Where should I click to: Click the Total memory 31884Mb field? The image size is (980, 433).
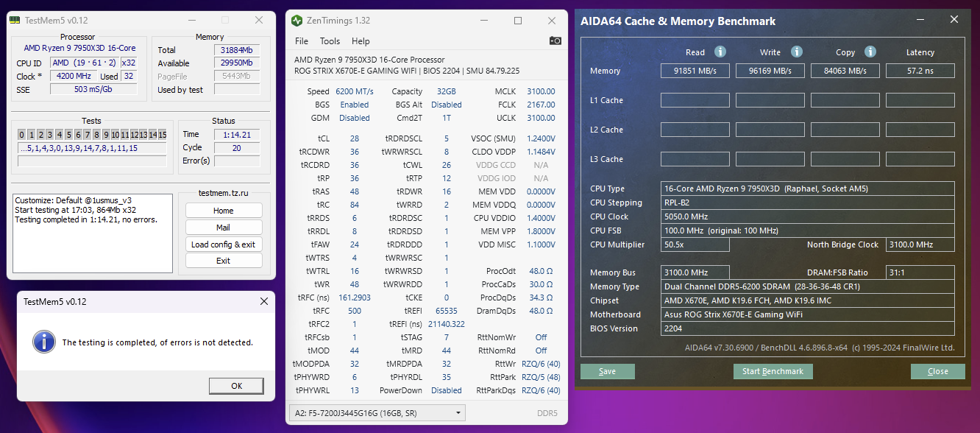237,50
